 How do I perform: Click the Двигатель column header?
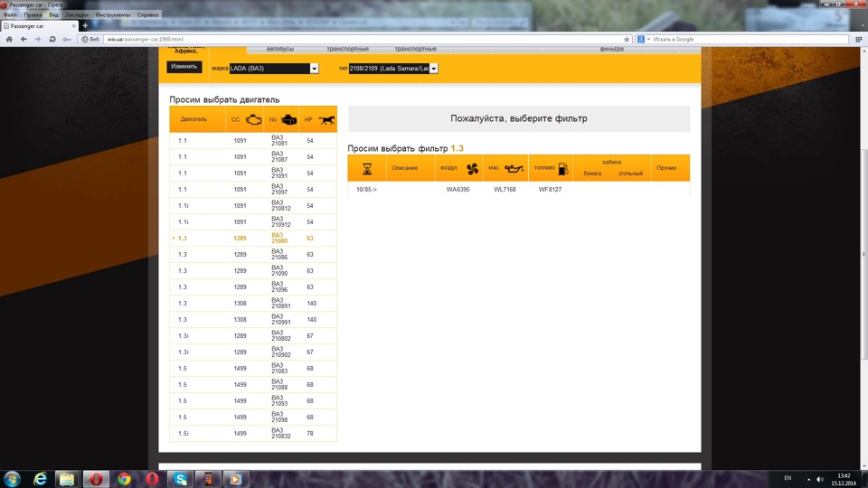pyautogui.click(x=193, y=119)
